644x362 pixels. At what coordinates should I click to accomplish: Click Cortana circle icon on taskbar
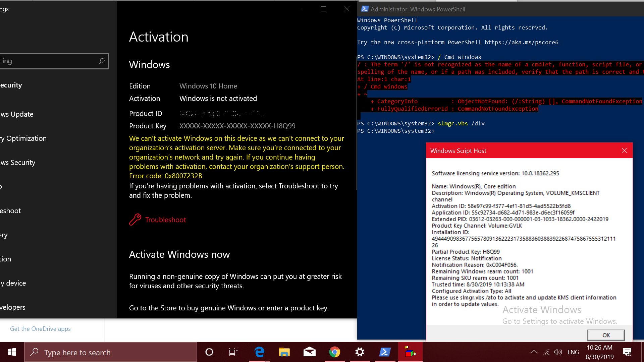coord(209,352)
